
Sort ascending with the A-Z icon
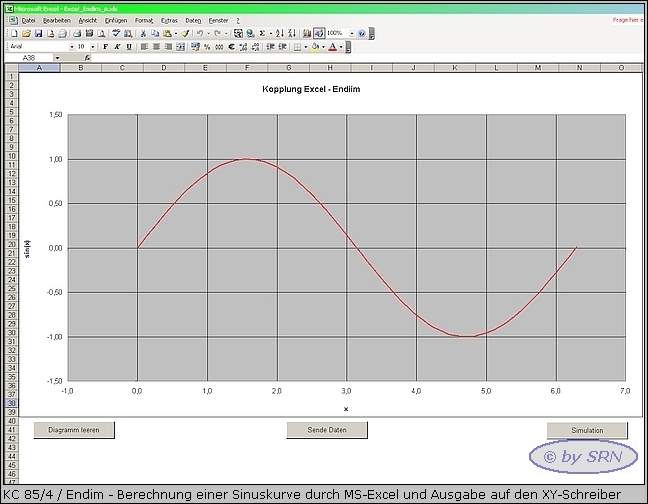click(280, 33)
